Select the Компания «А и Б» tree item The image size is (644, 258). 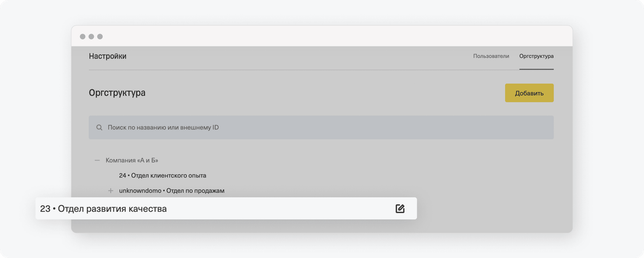pyautogui.click(x=132, y=160)
